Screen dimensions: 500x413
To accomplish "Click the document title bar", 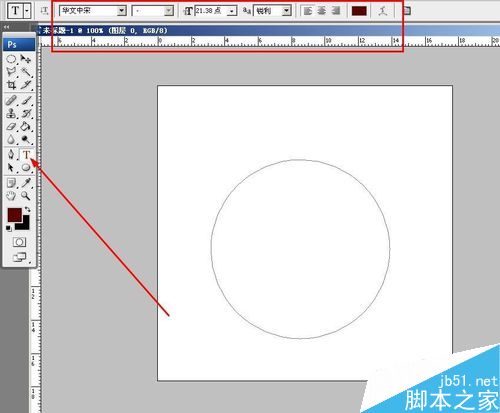I will [x=268, y=31].
